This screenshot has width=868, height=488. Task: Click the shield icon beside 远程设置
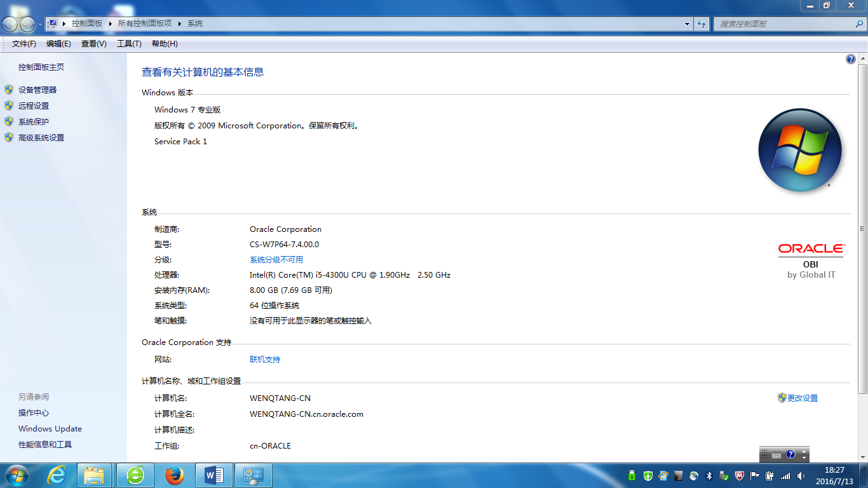pyautogui.click(x=9, y=105)
